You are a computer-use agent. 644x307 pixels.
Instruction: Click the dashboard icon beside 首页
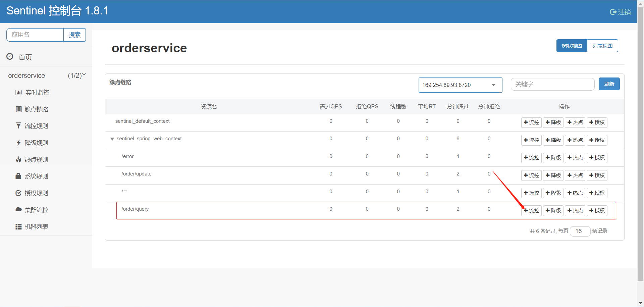click(x=10, y=56)
